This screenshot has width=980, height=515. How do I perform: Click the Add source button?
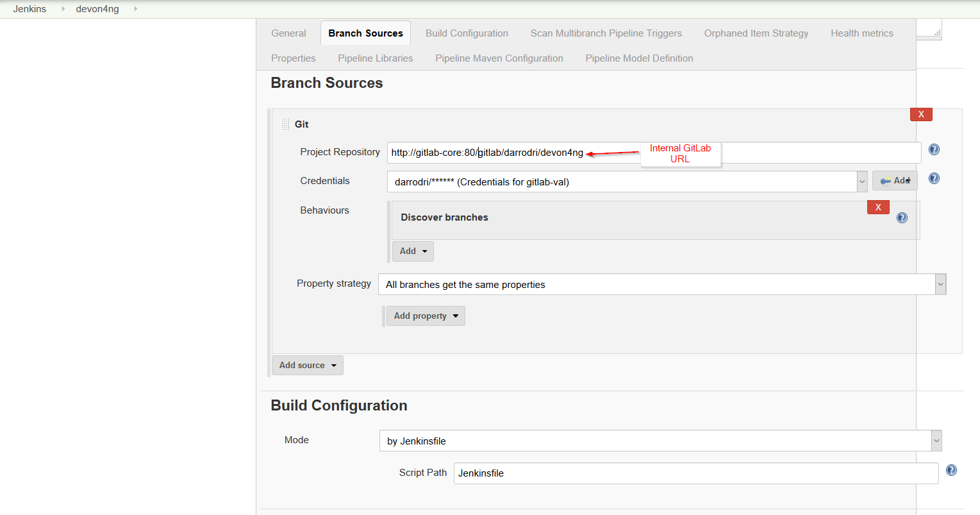tap(308, 365)
